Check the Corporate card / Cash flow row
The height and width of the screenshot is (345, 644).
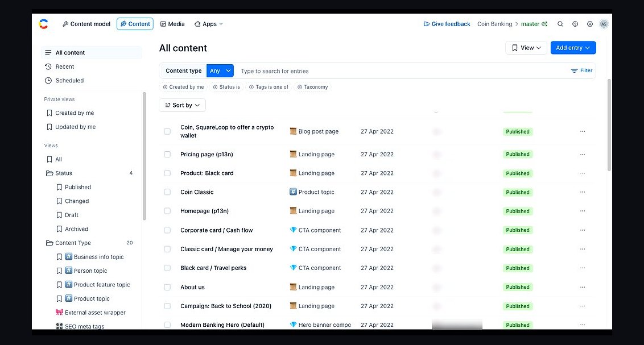coord(167,230)
